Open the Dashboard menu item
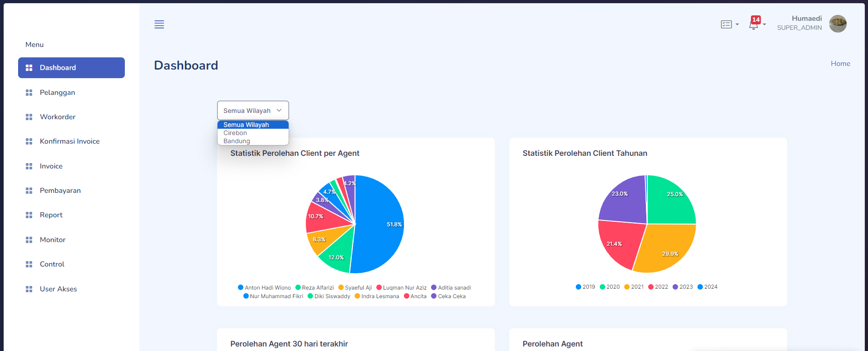Screen dimensions: 868x351 click(71, 68)
